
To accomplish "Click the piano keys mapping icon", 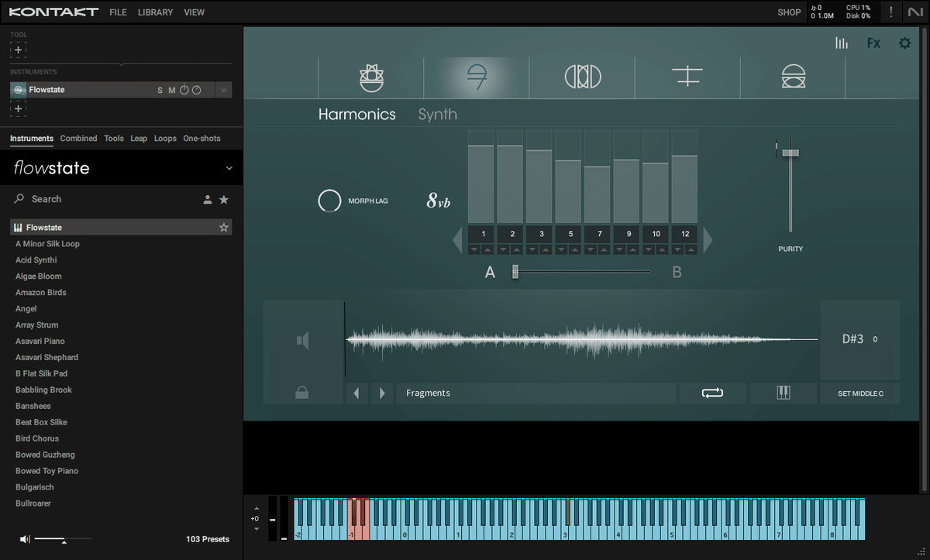I will coord(783,393).
